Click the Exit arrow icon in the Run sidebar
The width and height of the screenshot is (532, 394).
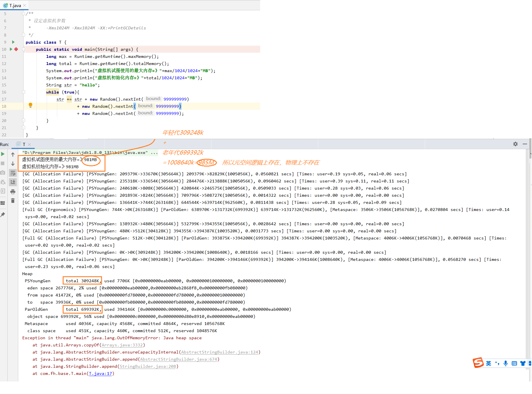click(x=3, y=191)
